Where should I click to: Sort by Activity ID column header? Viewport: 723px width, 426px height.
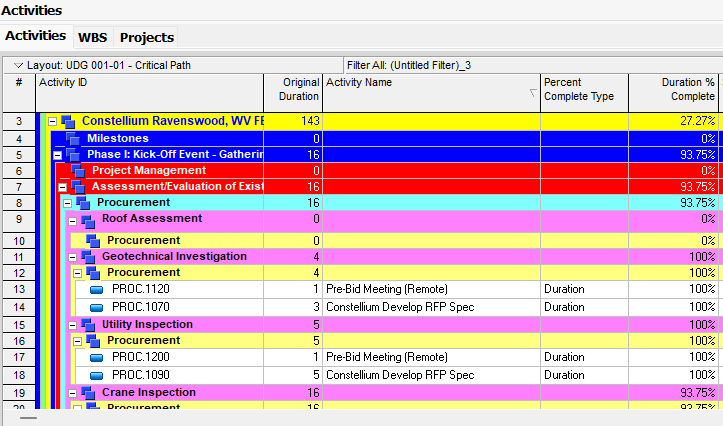point(149,93)
